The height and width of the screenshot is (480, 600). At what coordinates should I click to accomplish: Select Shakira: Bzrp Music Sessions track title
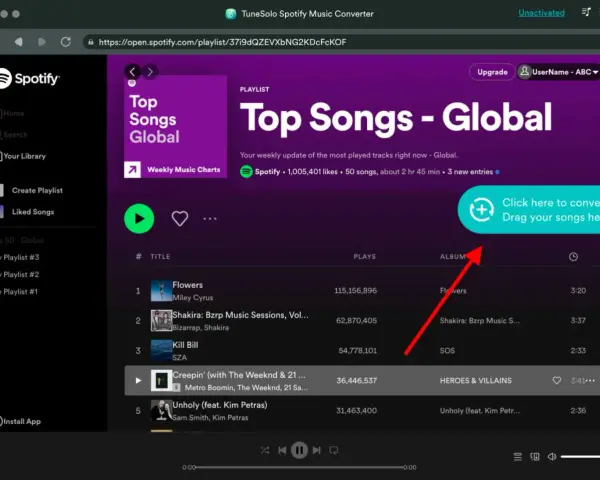point(240,315)
